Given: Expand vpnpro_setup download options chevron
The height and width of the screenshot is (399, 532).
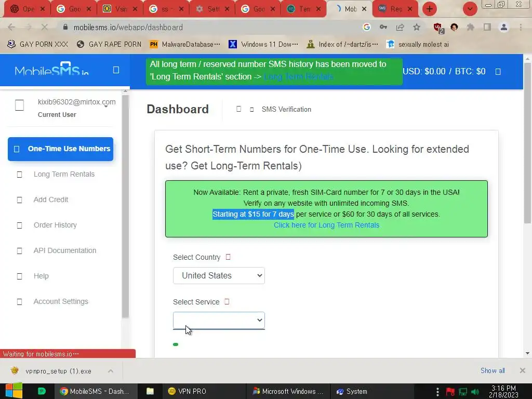Looking at the screenshot, I should click(x=111, y=371).
